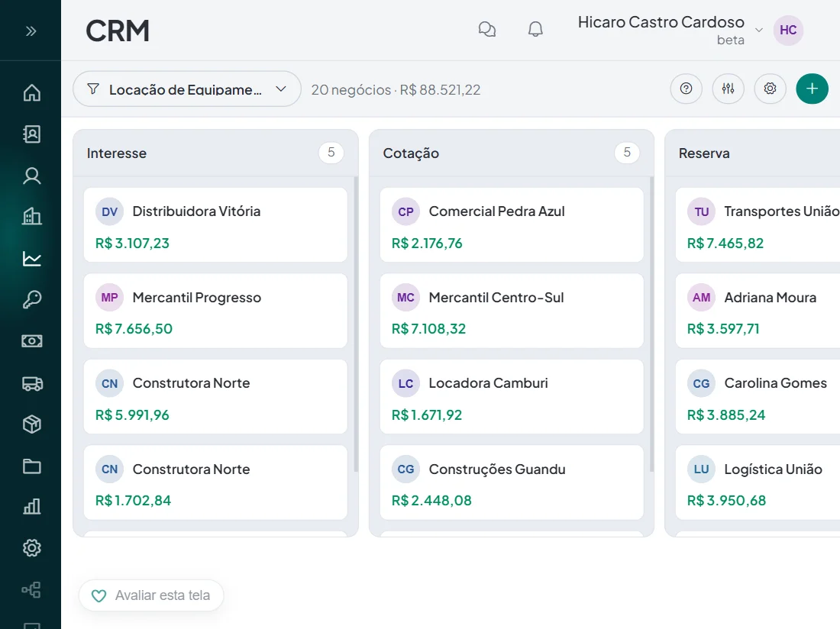Click the HC user avatar
Viewport: 840px width, 629px height.
pyautogui.click(x=788, y=30)
